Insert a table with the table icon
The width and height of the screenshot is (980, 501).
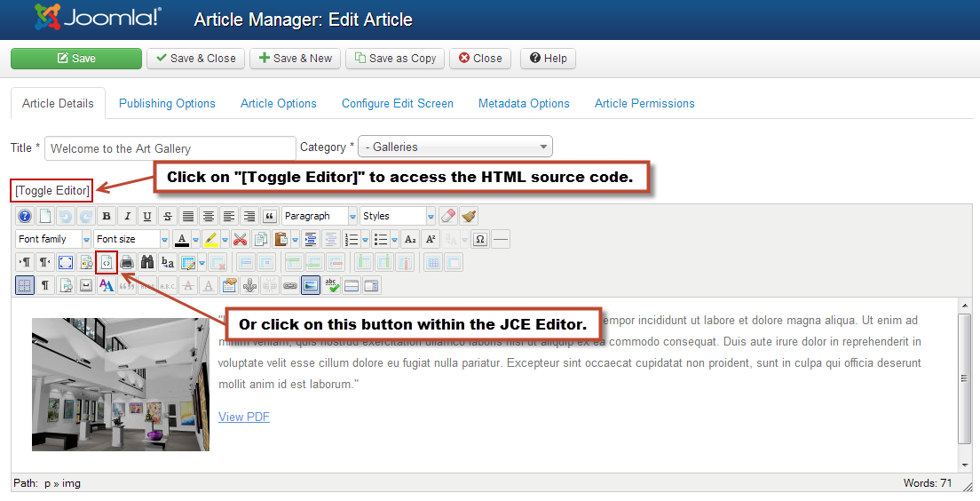tap(188, 262)
